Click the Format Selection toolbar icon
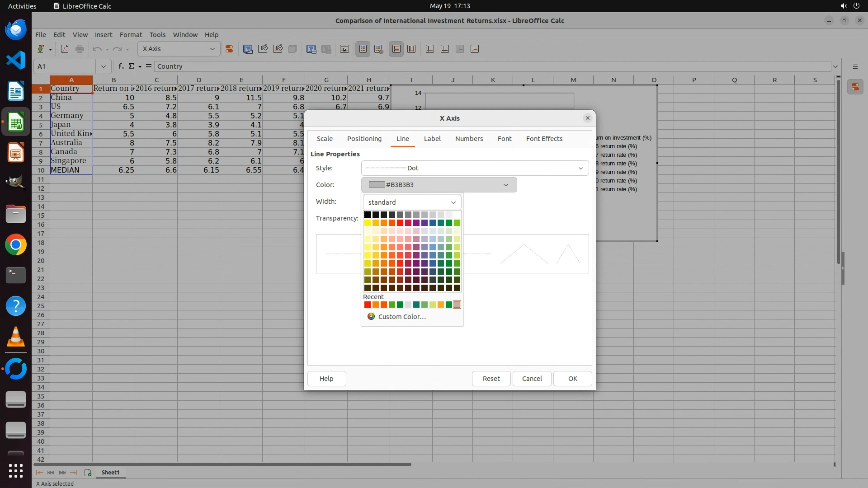This screenshot has height=488, width=868. (229, 49)
